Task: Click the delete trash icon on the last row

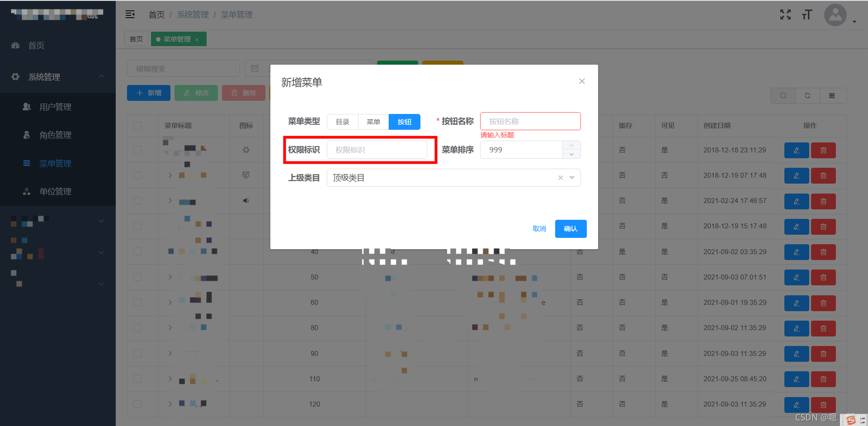Action: pos(823,405)
